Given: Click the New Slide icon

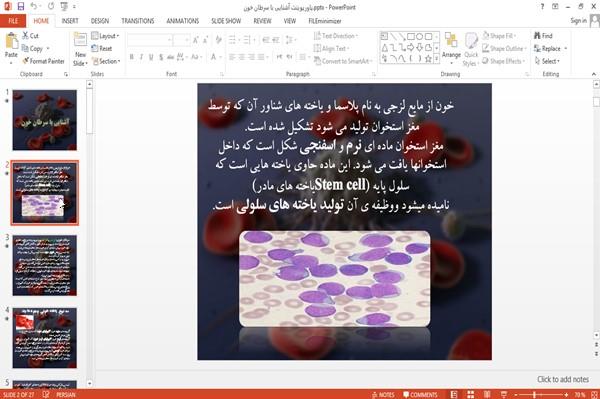Looking at the screenshot, I should pyautogui.click(x=80, y=40).
